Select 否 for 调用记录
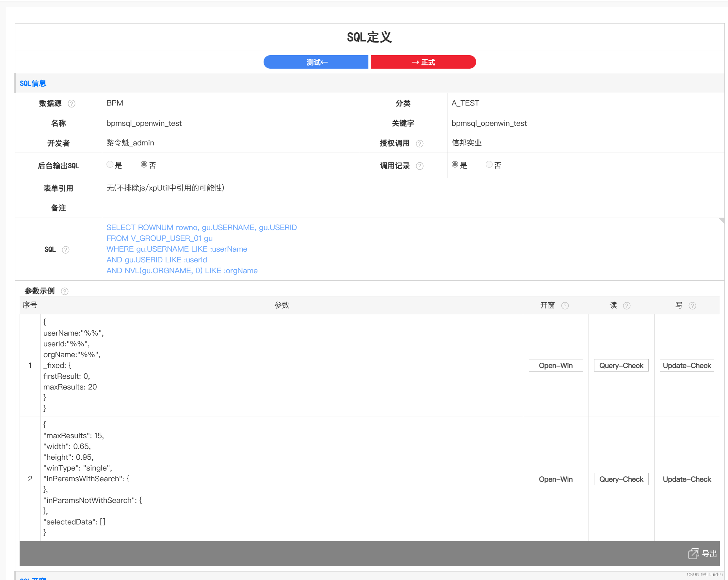 tap(489, 164)
